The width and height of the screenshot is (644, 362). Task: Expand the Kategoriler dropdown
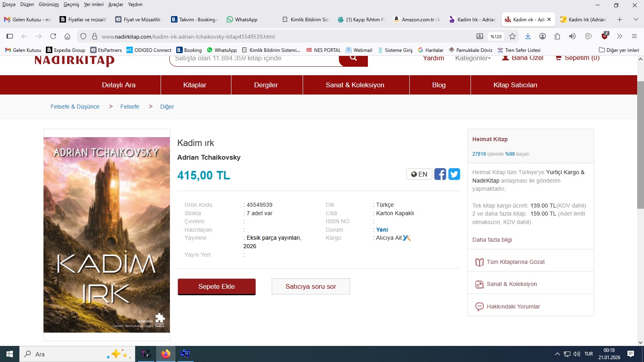[473, 58]
